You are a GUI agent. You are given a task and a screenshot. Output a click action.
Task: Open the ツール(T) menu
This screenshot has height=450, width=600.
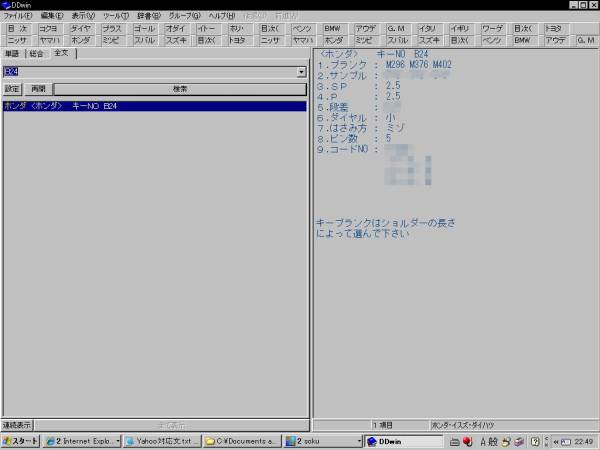pos(116,16)
